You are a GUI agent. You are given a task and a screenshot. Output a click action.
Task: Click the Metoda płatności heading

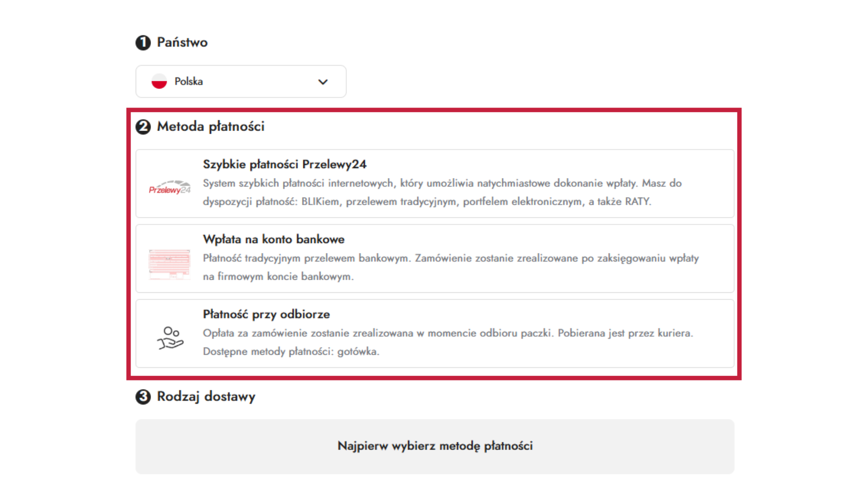pos(211,127)
